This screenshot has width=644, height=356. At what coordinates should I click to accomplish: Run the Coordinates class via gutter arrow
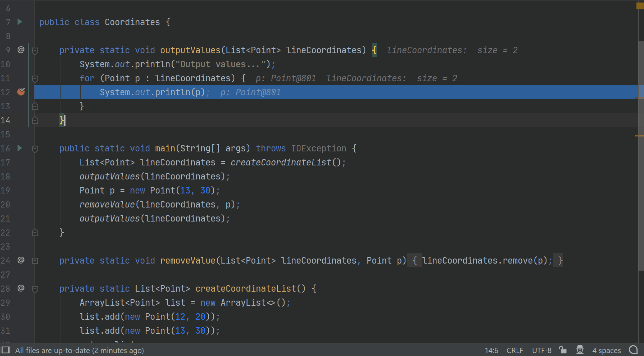pyautogui.click(x=19, y=22)
